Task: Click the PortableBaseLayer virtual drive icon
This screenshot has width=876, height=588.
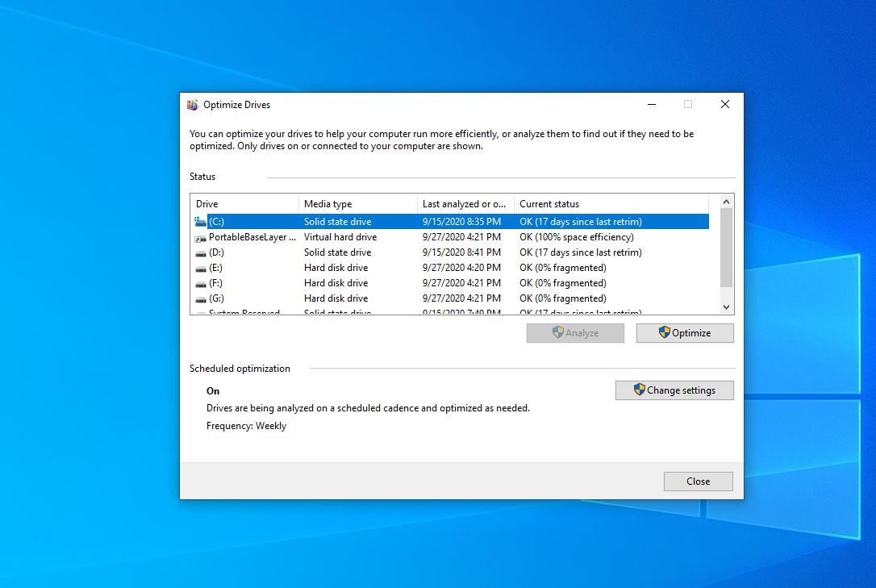Action: (x=201, y=238)
